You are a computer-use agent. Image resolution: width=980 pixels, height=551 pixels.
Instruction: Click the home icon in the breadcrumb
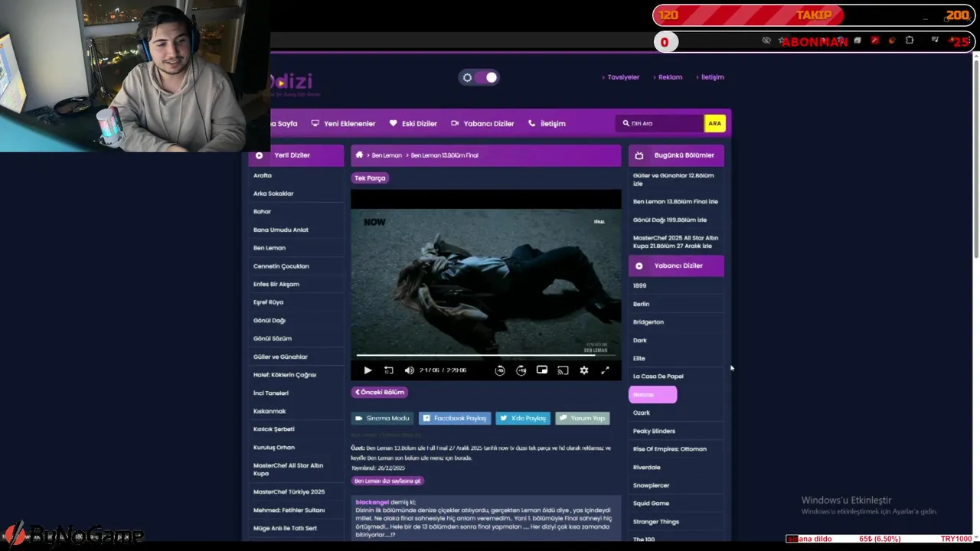tap(359, 155)
